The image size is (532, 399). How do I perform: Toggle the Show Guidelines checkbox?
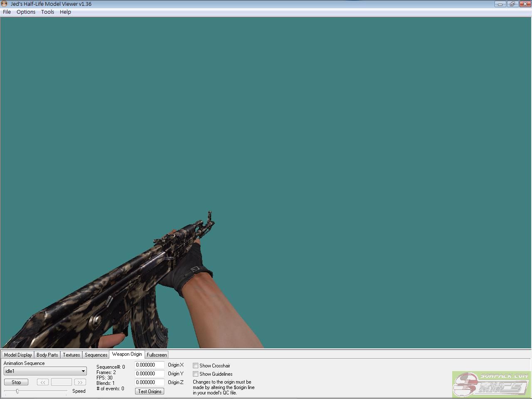coord(195,374)
